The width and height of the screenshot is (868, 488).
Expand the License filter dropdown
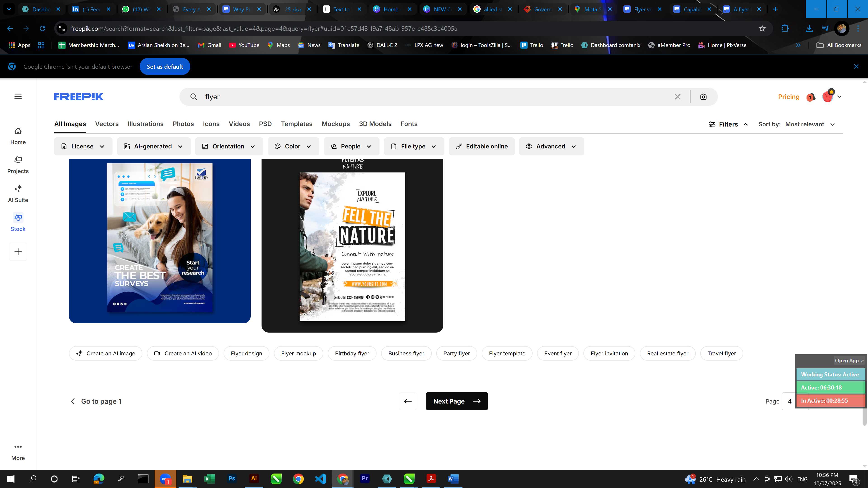tap(83, 146)
